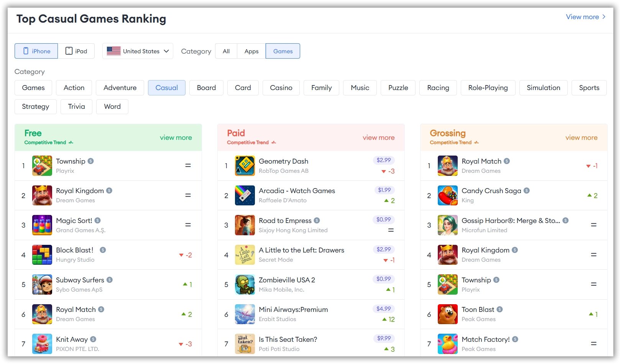621x364 pixels.
Task: Select the Games category filter
Action: 283,51
